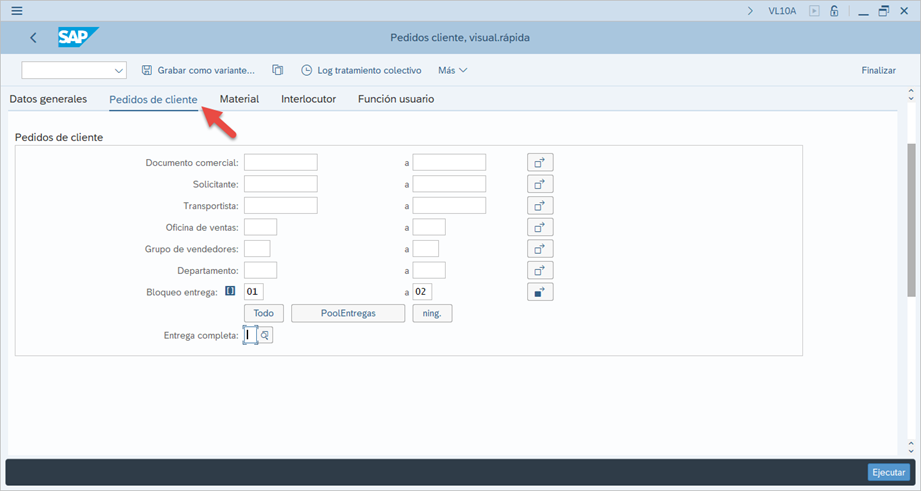Click the vertical scrollbar on the right
Viewport: 921px width, 491px height.
click(x=911, y=220)
